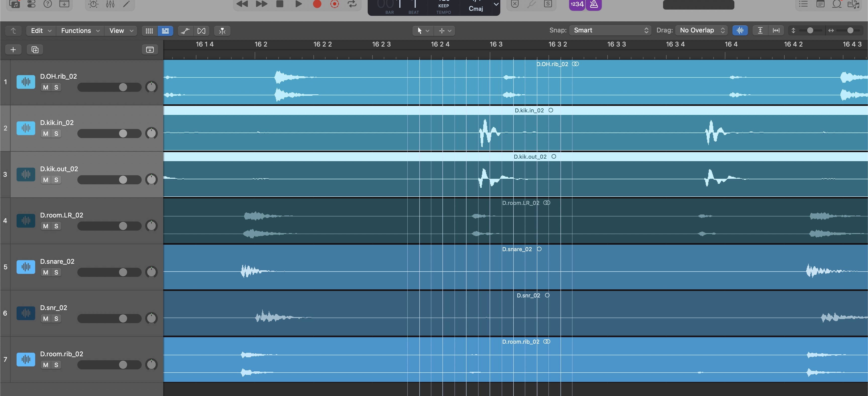Open the Drag No Overlap dropdown

click(x=701, y=30)
